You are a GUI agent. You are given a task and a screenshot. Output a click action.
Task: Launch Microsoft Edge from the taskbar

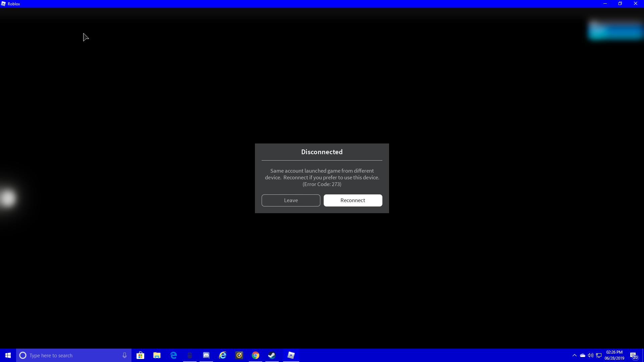(x=173, y=355)
